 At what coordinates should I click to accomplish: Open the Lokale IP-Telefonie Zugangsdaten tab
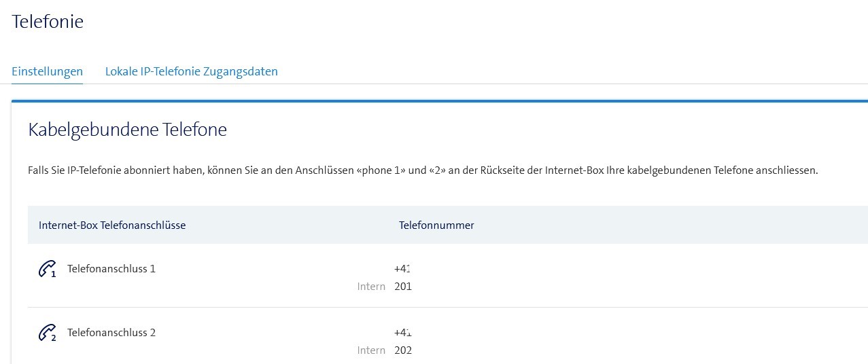pyautogui.click(x=191, y=71)
